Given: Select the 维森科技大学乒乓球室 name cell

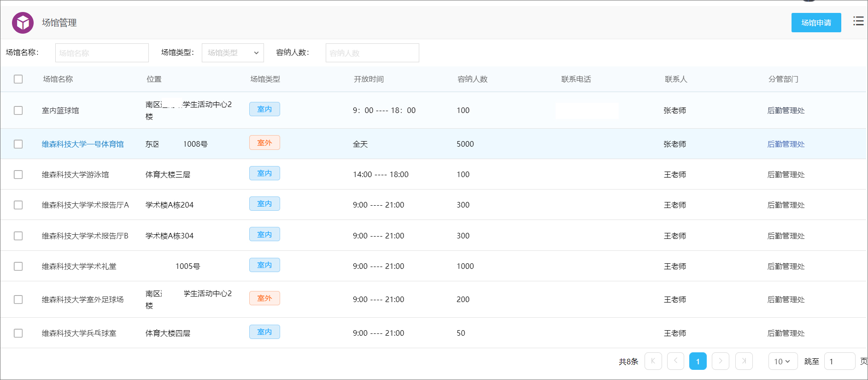Looking at the screenshot, I should [x=79, y=333].
